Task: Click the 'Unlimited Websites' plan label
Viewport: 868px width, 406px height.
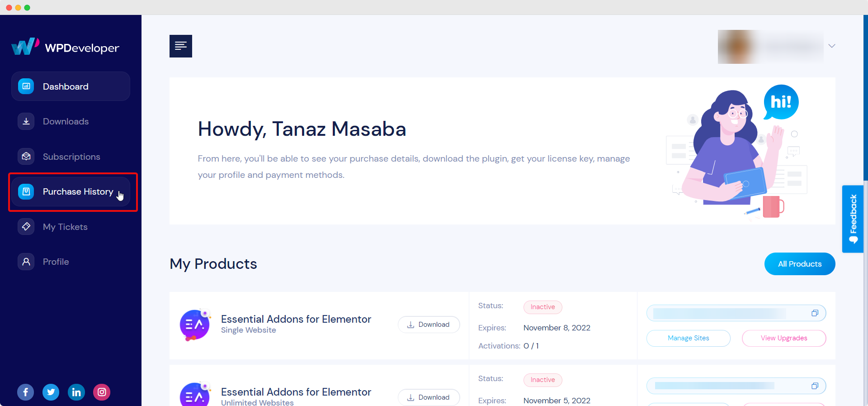Action: coord(257,402)
